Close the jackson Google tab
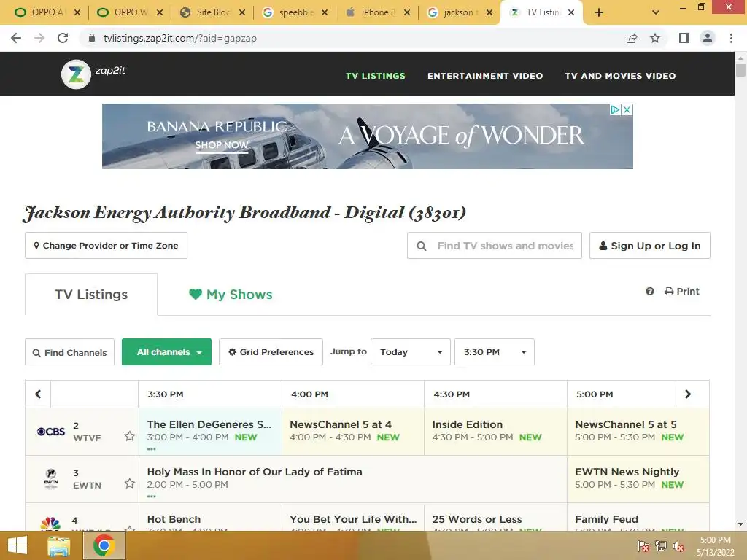 coord(489,12)
